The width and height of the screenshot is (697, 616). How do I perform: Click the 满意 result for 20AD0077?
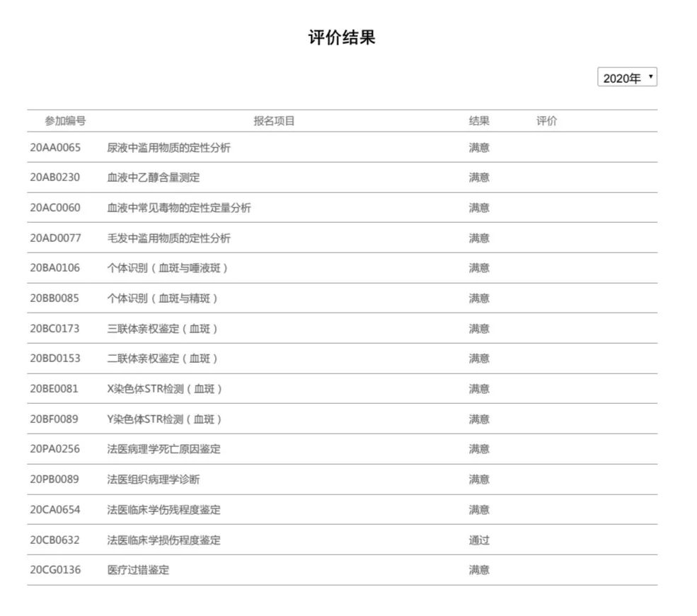point(479,238)
